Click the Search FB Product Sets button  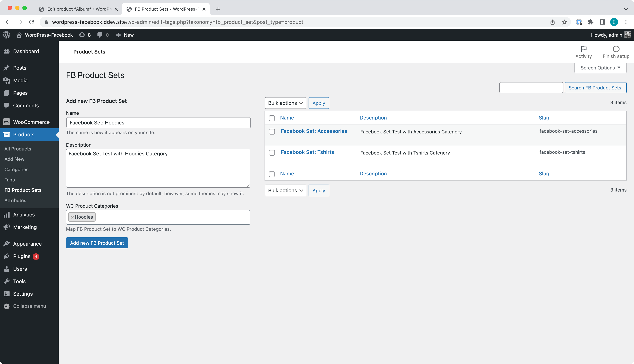(x=595, y=88)
